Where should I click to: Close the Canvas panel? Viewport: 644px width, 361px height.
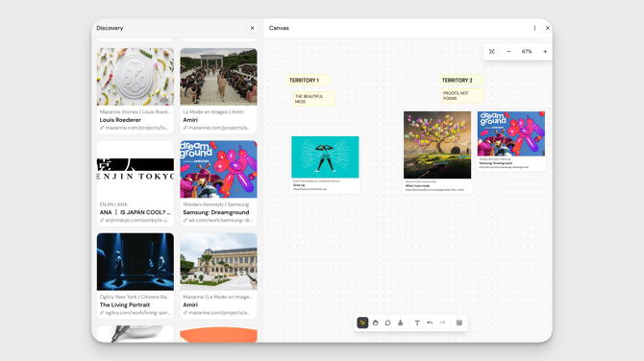click(547, 28)
